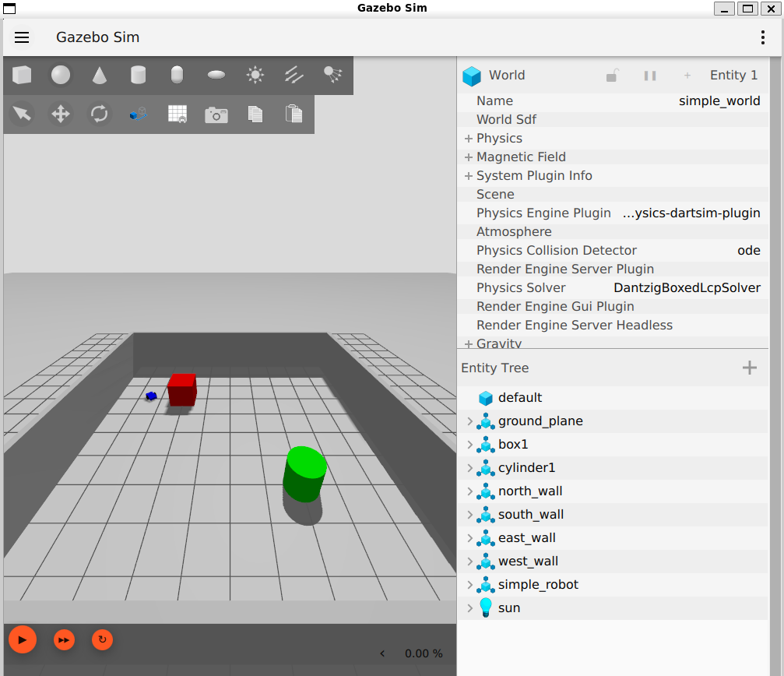
Task: Activate the select mode arrow
Action: point(22,114)
